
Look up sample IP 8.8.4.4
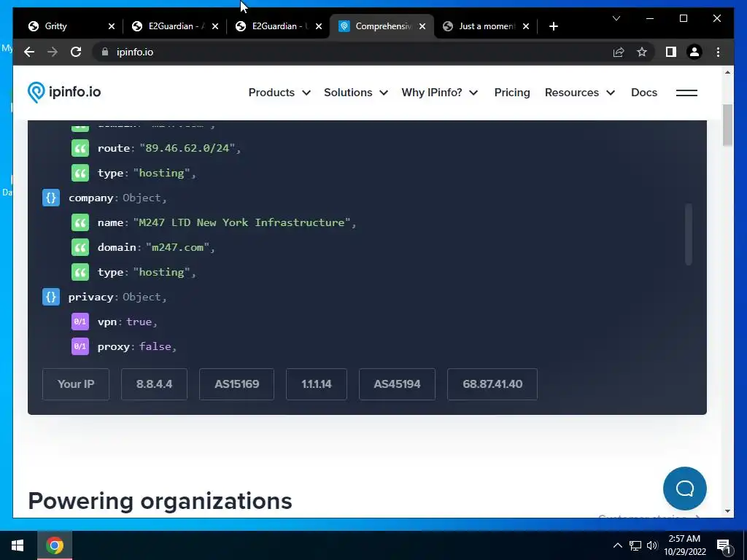[154, 384]
